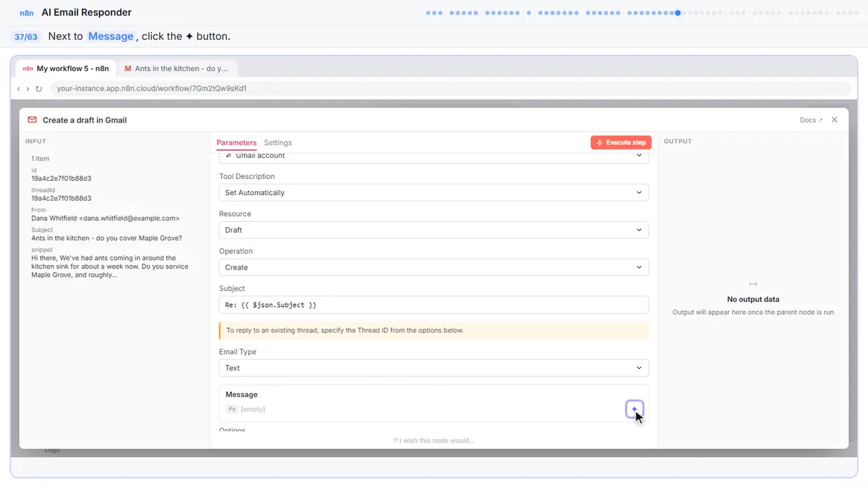Open the Operation dropdown set to Create
The image size is (868, 488).
point(434,267)
